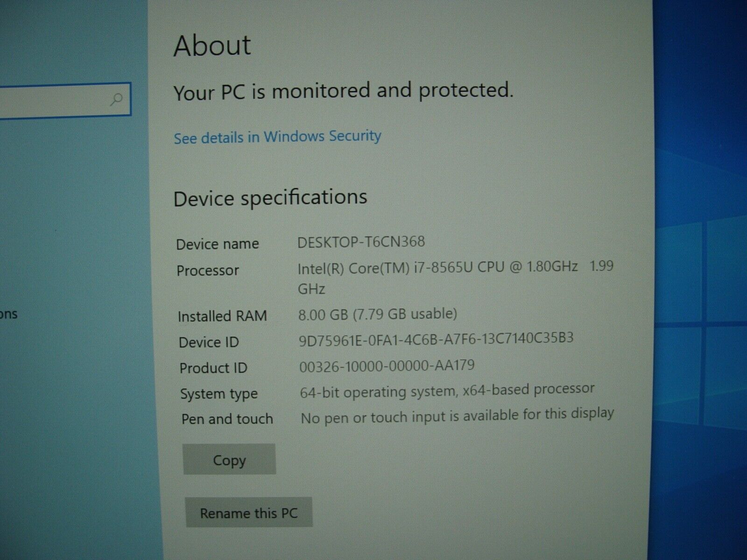Click the Copy button
The image size is (747, 560).
(229, 460)
